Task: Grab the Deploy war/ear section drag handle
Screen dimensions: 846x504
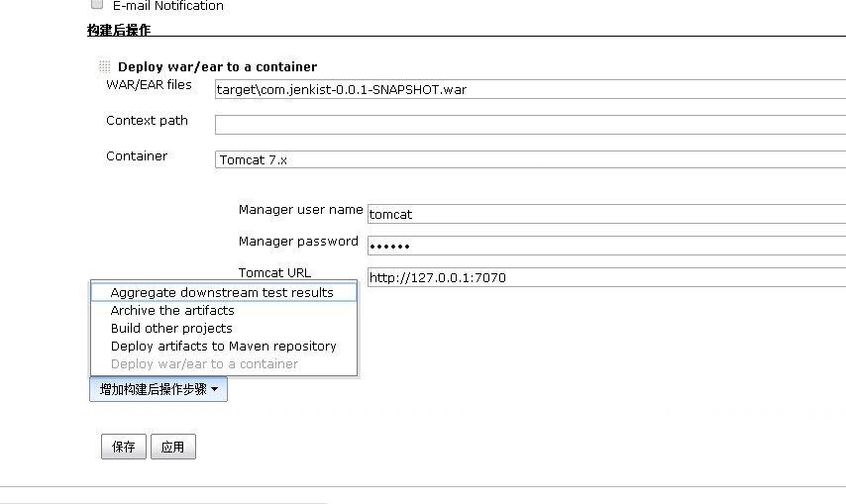Action: [105, 66]
